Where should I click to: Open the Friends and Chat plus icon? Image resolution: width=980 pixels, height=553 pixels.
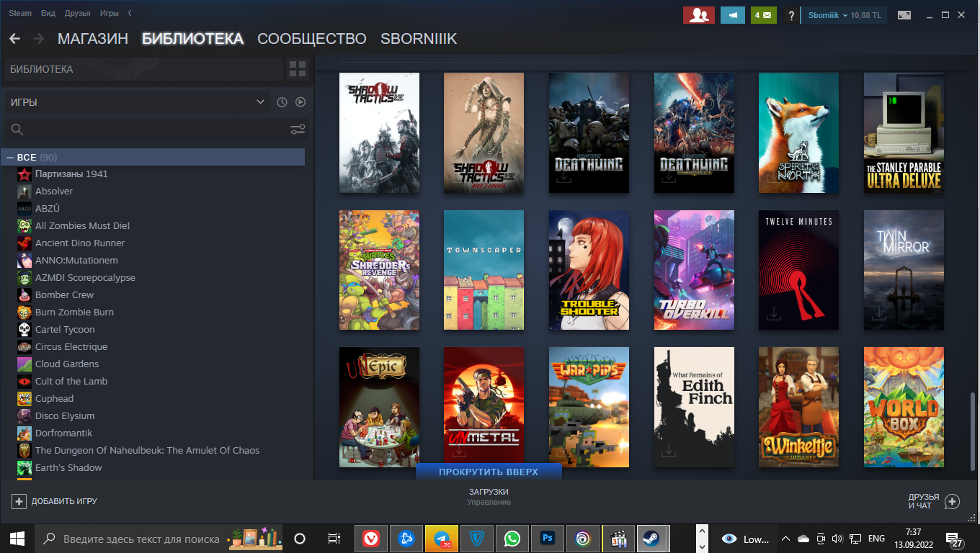[952, 501]
